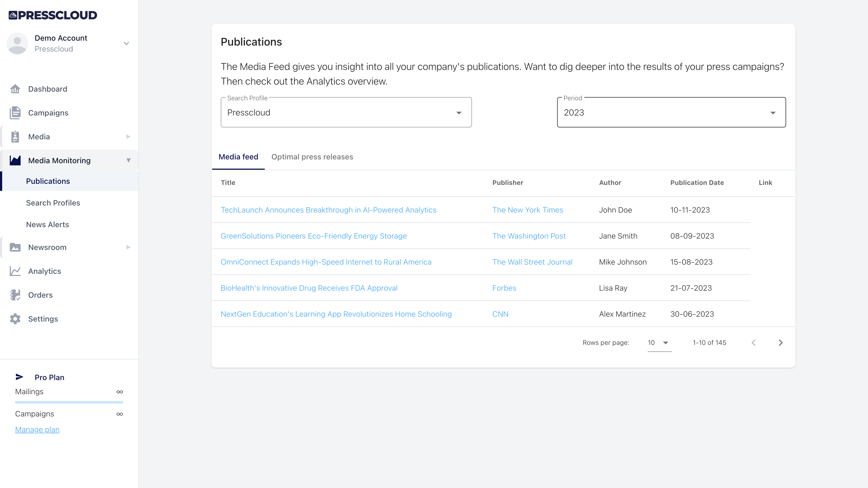Click the Manage plan link
Screen dimensions: 868x488
tap(37, 430)
